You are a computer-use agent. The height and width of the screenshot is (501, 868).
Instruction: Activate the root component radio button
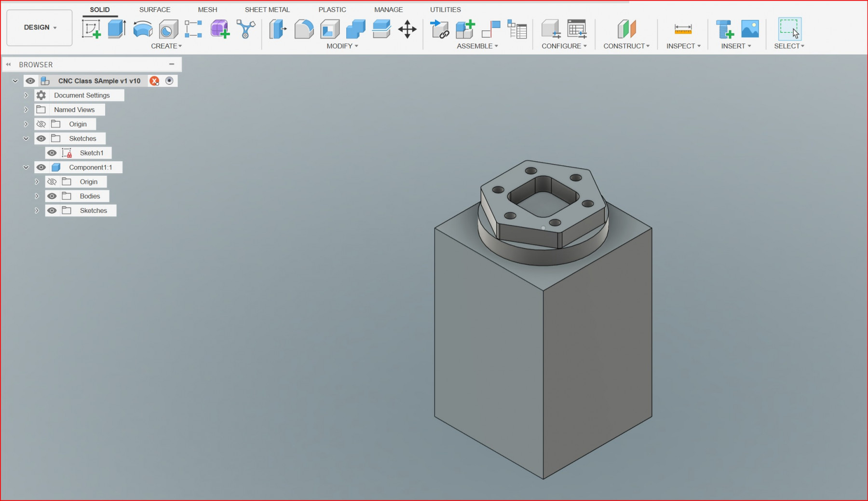tap(169, 81)
